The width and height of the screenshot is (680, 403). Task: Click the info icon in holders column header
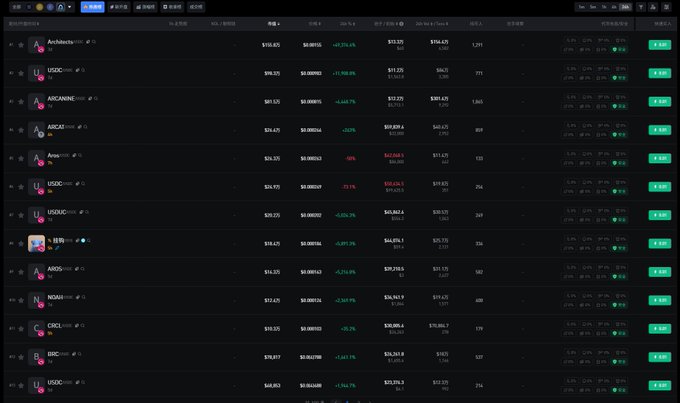tap(402, 24)
